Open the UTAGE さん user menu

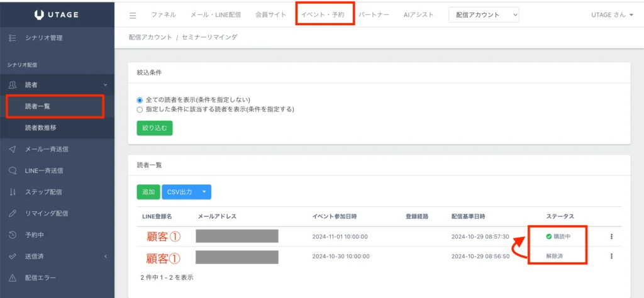coord(612,15)
